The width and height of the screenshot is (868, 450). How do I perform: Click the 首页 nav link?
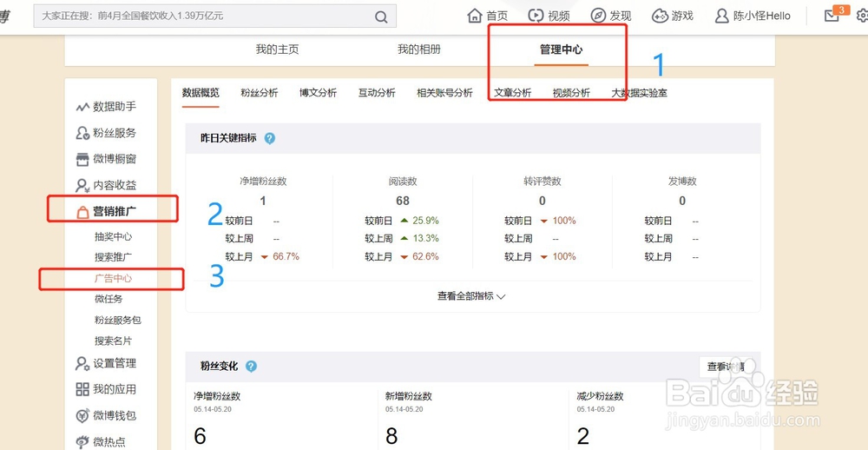coord(496,16)
